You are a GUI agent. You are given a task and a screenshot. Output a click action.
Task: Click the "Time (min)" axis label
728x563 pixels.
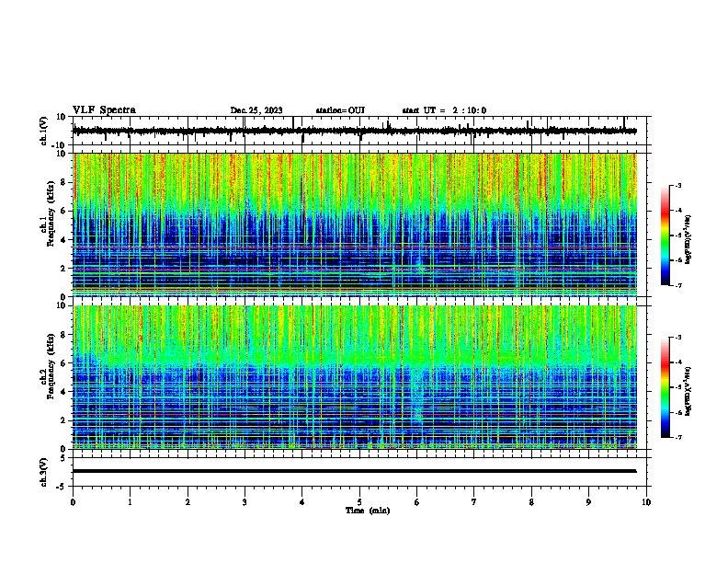(368, 511)
